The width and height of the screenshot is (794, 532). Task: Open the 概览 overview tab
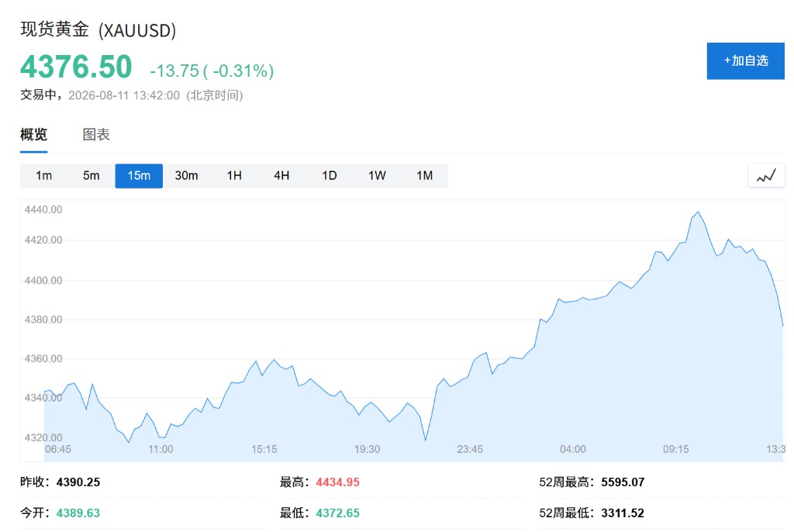click(x=33, y=135)
